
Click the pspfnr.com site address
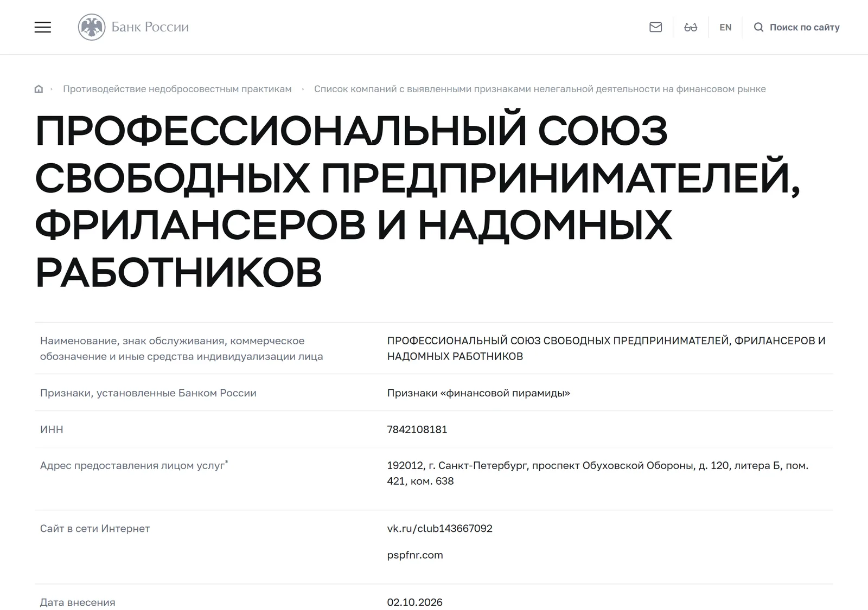tap(415, 555)
